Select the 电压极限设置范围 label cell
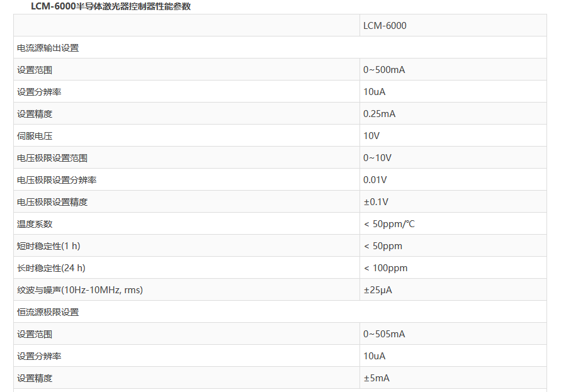The height and width of the screenshot is (392, 566). click(52, 158)
